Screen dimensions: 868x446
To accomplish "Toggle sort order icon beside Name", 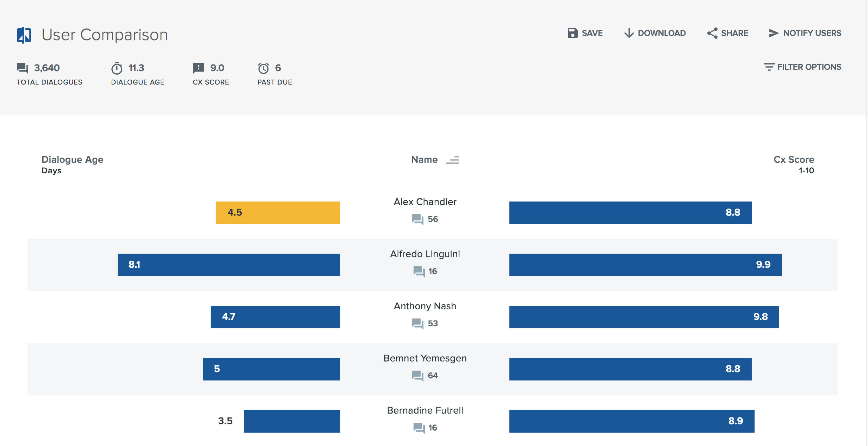I will (452, 160).
